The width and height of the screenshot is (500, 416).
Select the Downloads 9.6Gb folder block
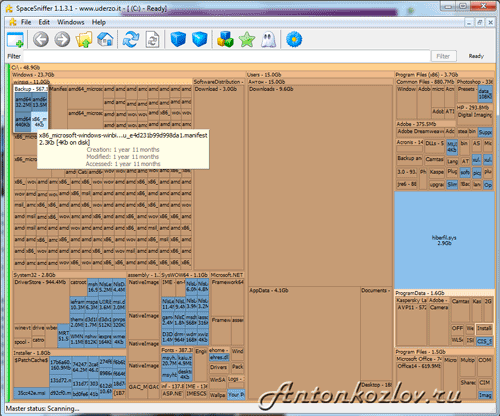pos(320,186)
